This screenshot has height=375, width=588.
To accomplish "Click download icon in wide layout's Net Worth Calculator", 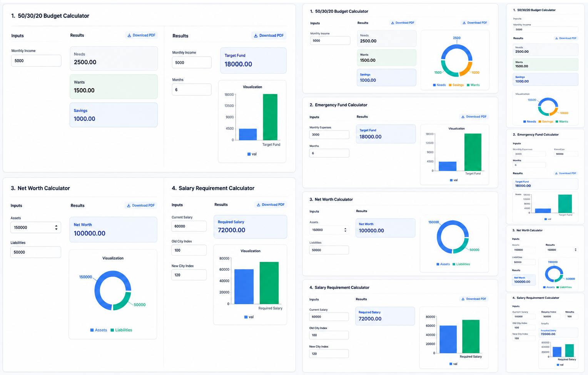I will click(129, 206).
